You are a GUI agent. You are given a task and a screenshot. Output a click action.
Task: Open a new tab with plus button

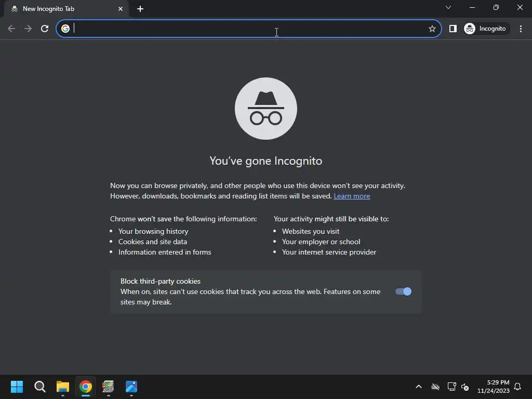pos(140,9)
